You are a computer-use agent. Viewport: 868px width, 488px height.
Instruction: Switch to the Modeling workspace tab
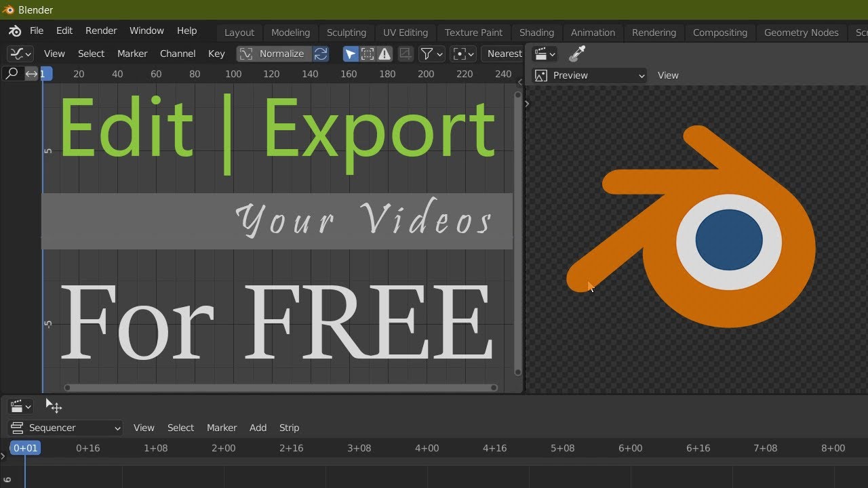[x=290, y=33]
